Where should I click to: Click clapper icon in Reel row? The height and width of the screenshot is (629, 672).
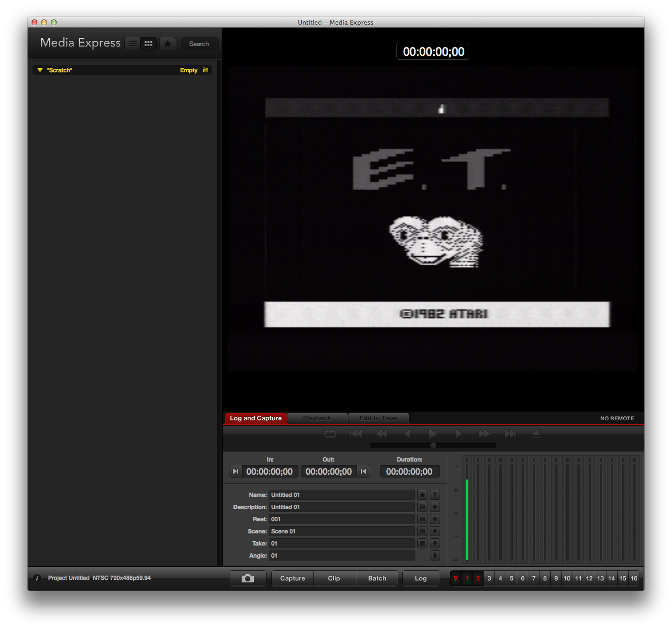coord(423,519)
